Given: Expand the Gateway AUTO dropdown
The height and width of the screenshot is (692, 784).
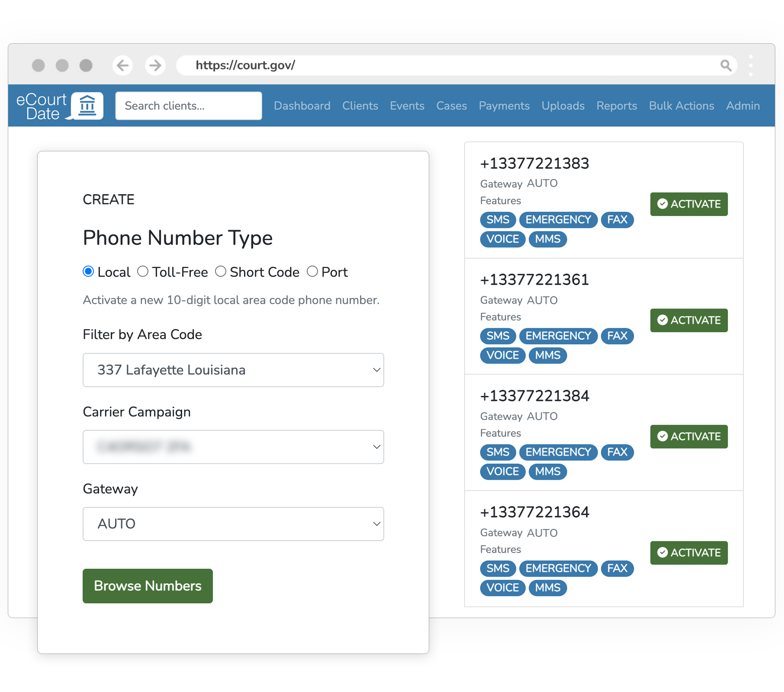Looking at the screenshot, I should coord(233,524).
